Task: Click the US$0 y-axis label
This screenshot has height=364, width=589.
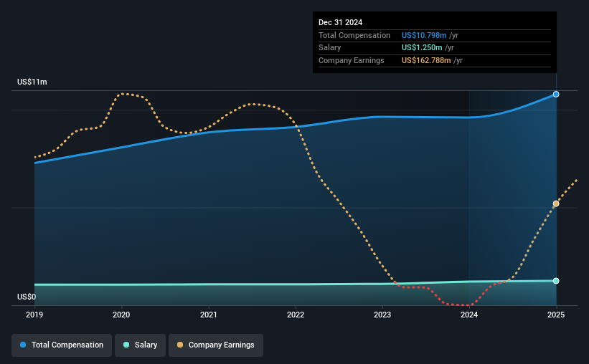Action: [x=27, y=297]
